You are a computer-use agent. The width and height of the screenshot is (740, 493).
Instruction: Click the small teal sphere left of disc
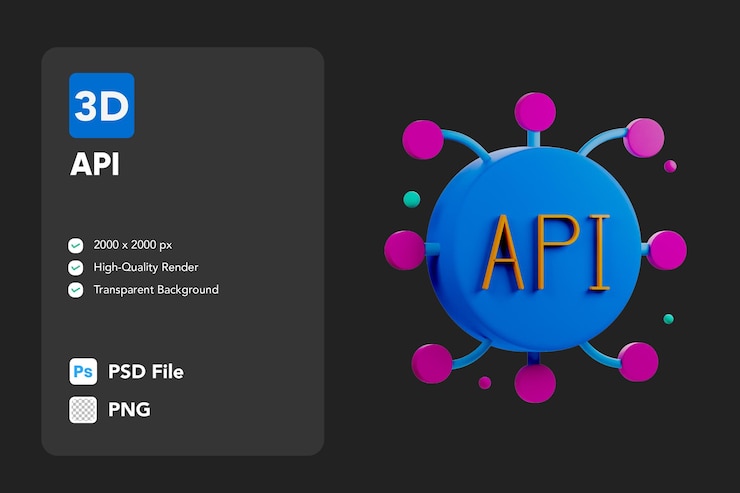(x=412, y=199)
